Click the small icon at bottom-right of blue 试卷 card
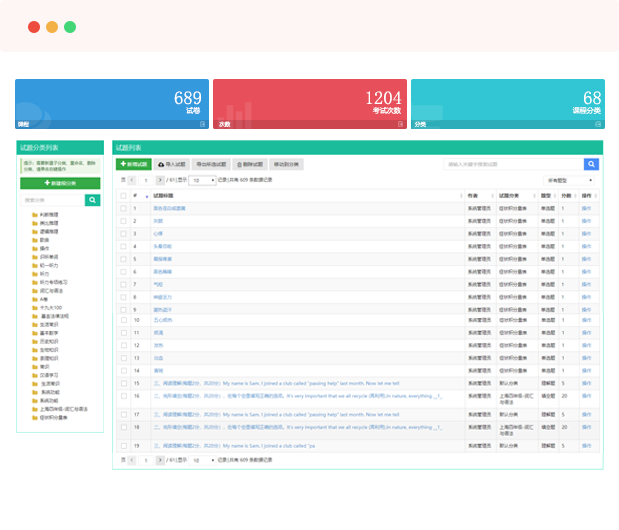 point(203,124)
